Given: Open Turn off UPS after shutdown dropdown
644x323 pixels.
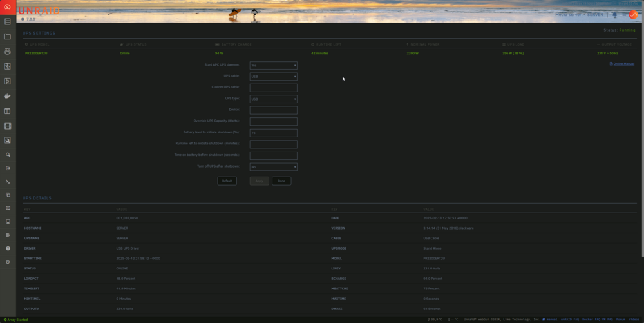Looking at the screenshot, I should tap(273, 167).
